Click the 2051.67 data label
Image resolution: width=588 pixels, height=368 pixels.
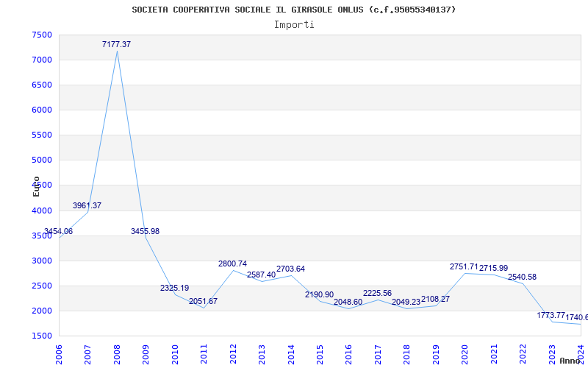[204, 301]
